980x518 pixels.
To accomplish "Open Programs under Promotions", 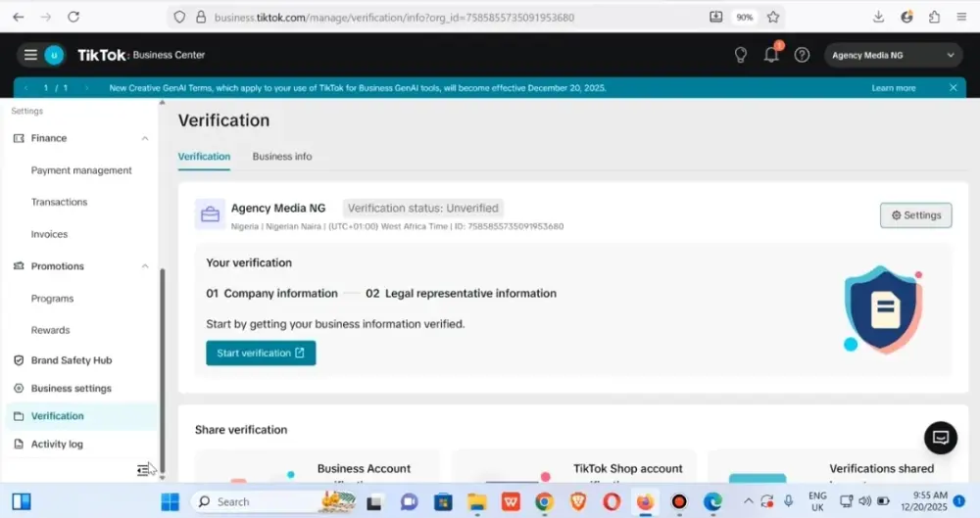I will [53, 298].
